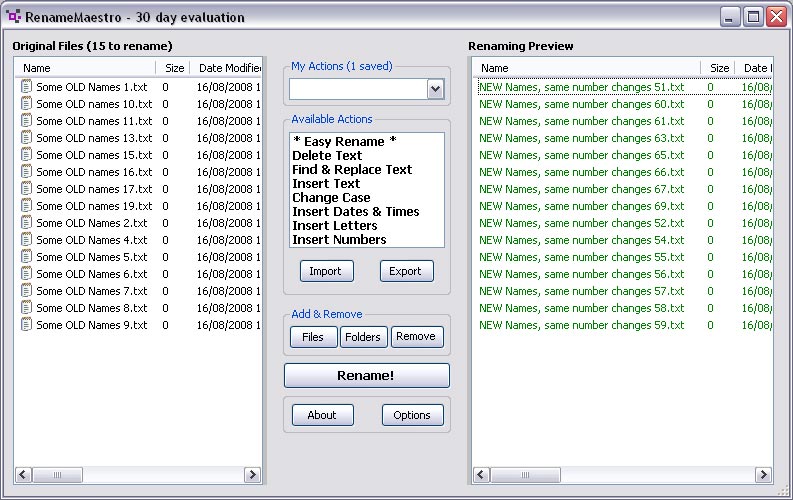Select Find & Replace Text action
793x500 pixels.
tap(352, 169)
